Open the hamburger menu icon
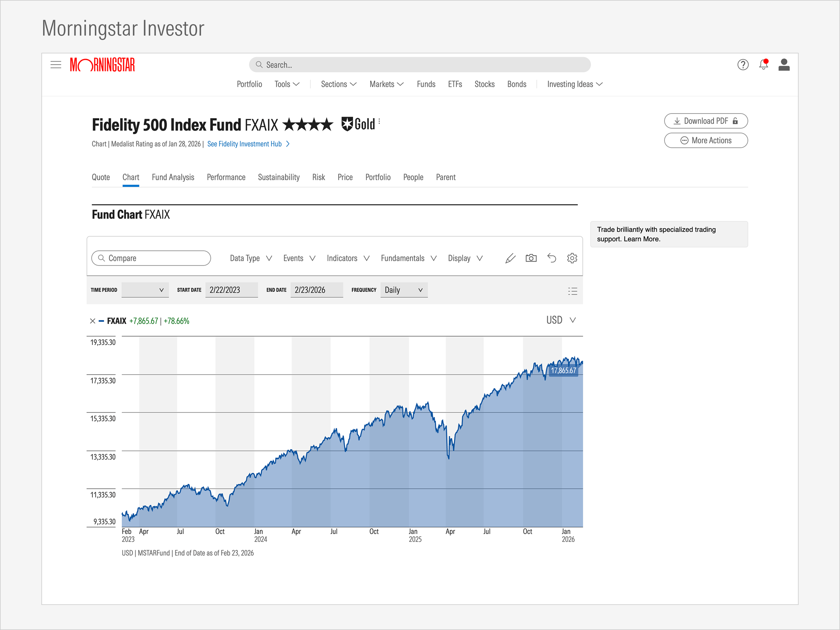The width and height of the screenshot is (840, 630). pos(56,64)
